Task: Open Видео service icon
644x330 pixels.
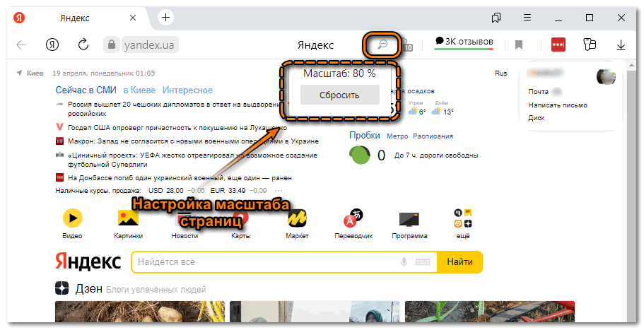Action: tap(72, 218)
